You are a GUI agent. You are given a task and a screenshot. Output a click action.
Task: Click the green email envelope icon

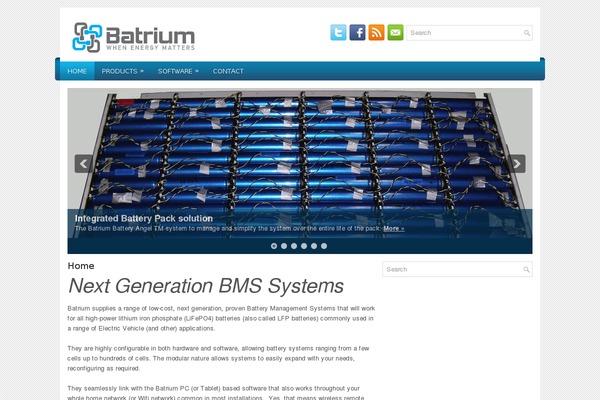[395, 33]
